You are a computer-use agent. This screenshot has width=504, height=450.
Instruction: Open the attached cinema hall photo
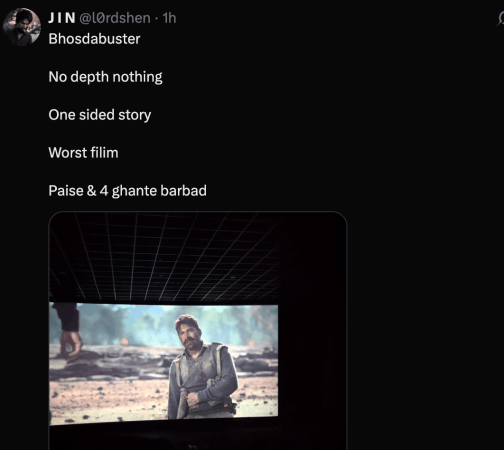198,331
